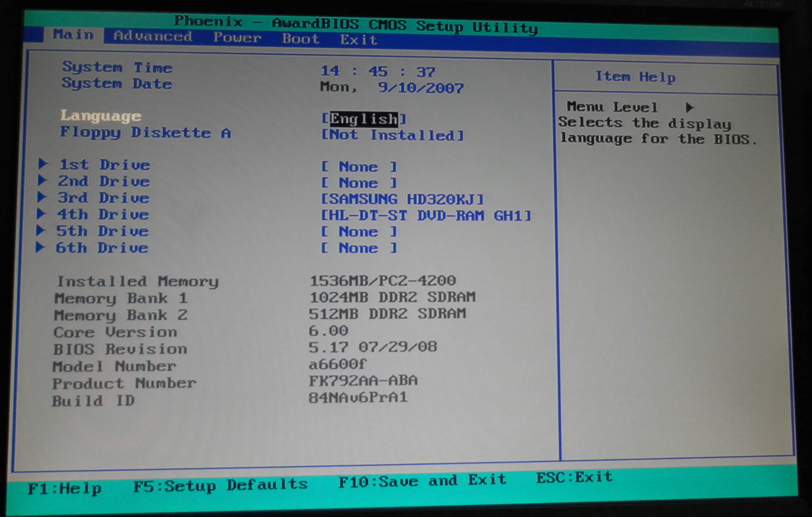Click F10:Save and Exit
812x517 pixels.
point(423,481)
